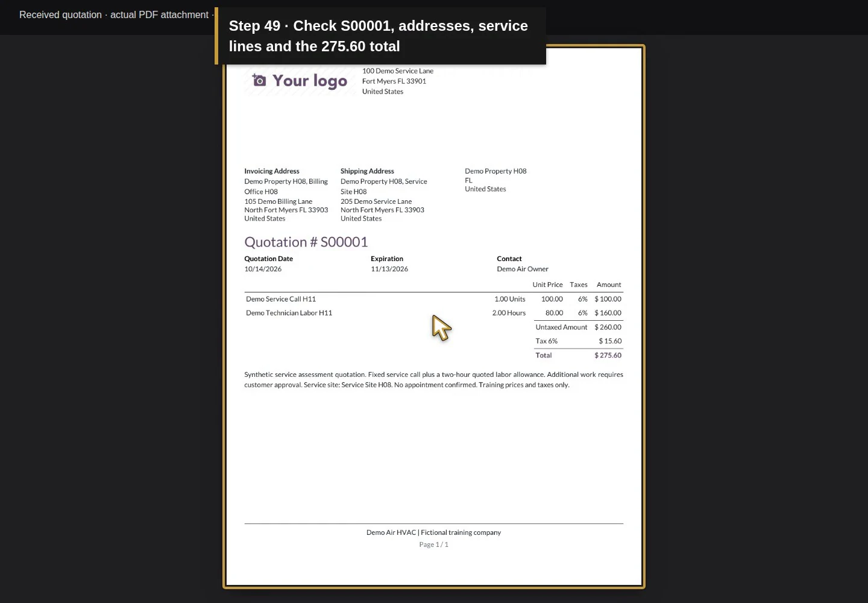Click the "Shipping Address" heading

point(367,171)
